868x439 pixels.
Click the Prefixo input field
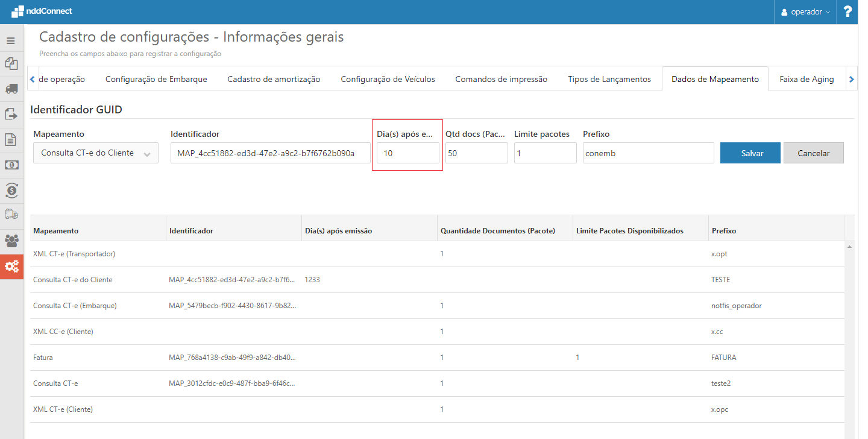pos(648,153)
